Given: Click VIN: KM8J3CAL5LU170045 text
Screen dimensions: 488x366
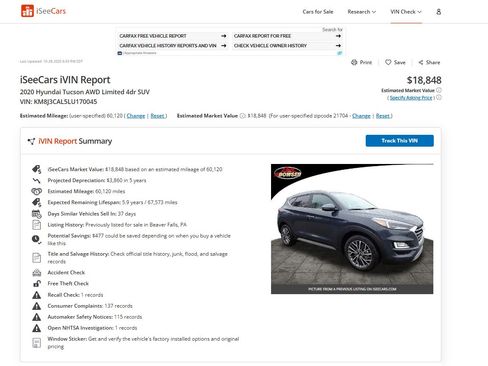Looking at the screenshot, I should point(58,102).
